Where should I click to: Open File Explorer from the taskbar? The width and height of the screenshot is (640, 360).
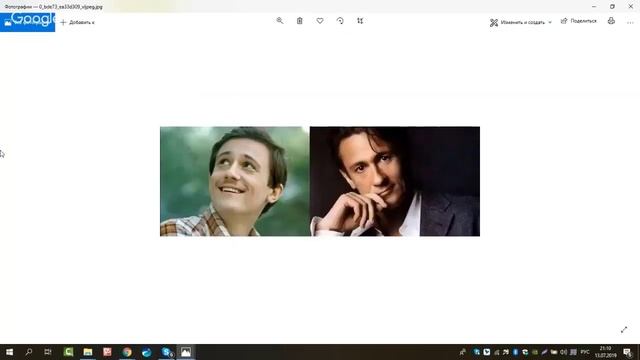click(x=88, y=352)
